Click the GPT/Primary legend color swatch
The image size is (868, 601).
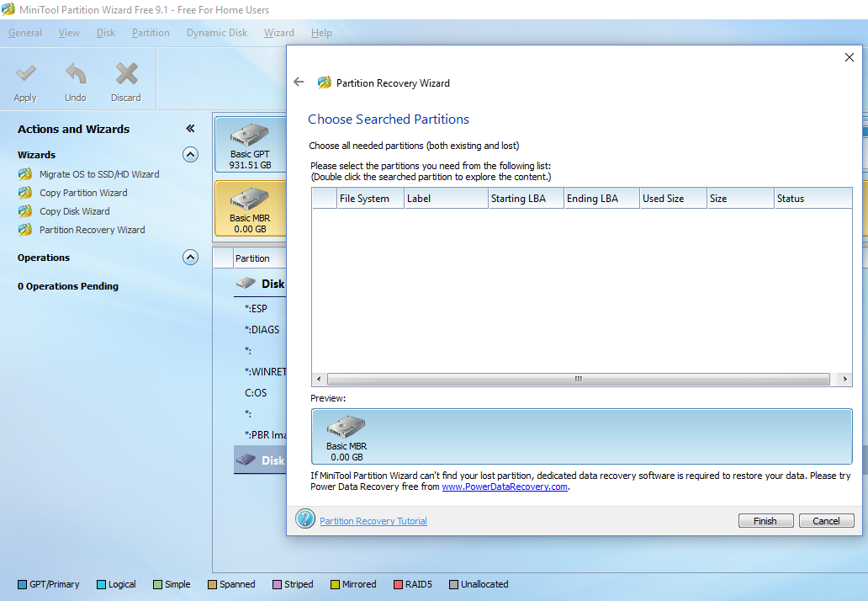(x=22, y=584)
